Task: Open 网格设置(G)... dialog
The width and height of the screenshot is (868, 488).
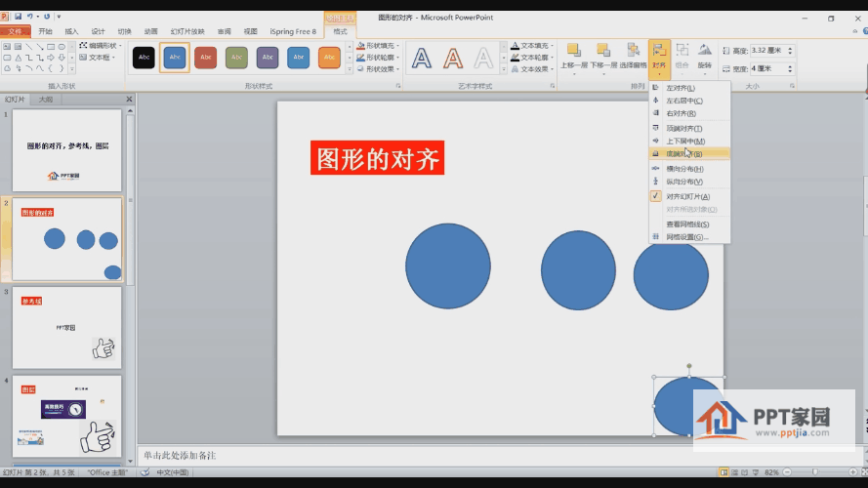Action: pyautogui.click(x=689, y=236)
